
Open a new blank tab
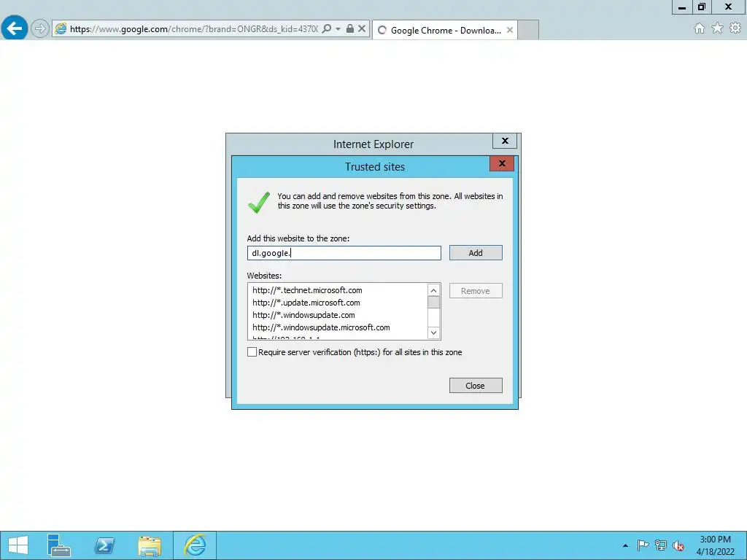click(x=528, y=30)
